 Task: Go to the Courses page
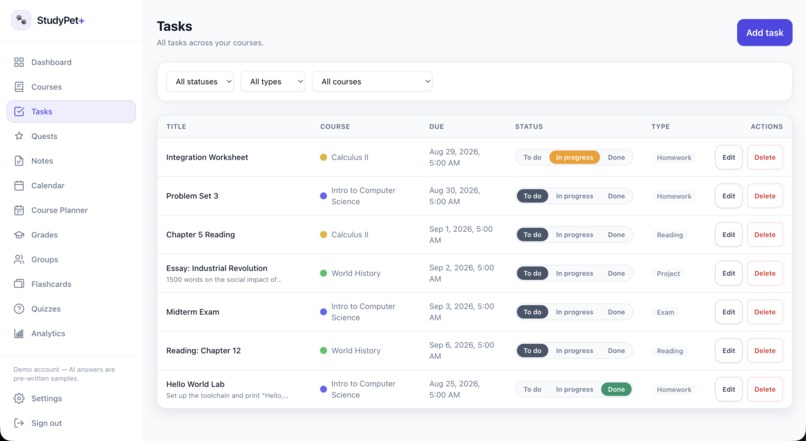pos(71,87)
